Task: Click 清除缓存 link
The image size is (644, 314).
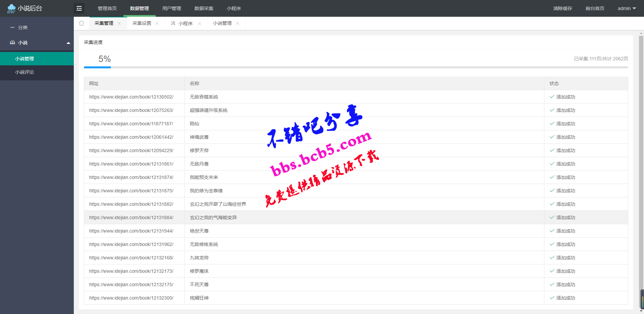Action: pos(562,8)
